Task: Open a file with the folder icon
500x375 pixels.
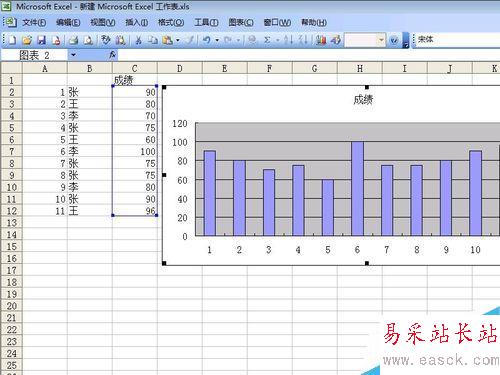Action: 27,40
